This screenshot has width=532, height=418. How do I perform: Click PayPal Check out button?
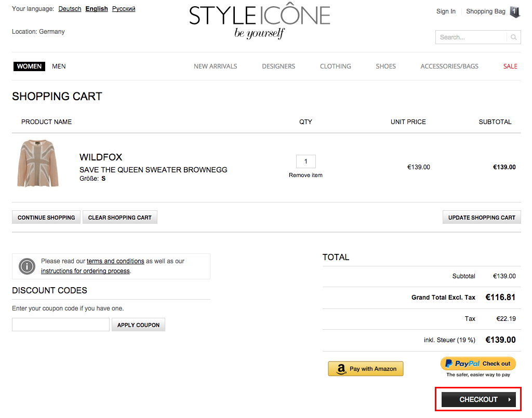point(478,364)
